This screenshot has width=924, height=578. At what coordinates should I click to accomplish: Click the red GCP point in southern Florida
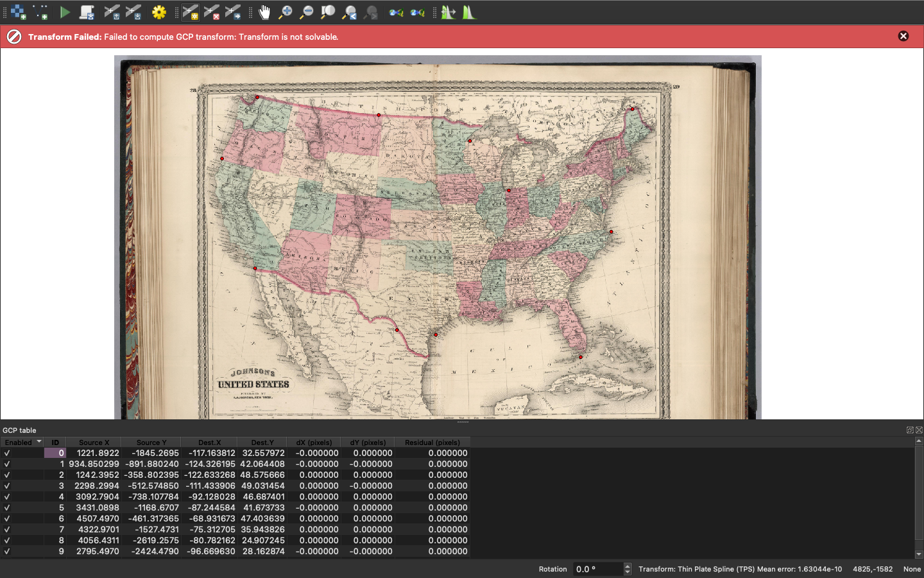[581, 357]
